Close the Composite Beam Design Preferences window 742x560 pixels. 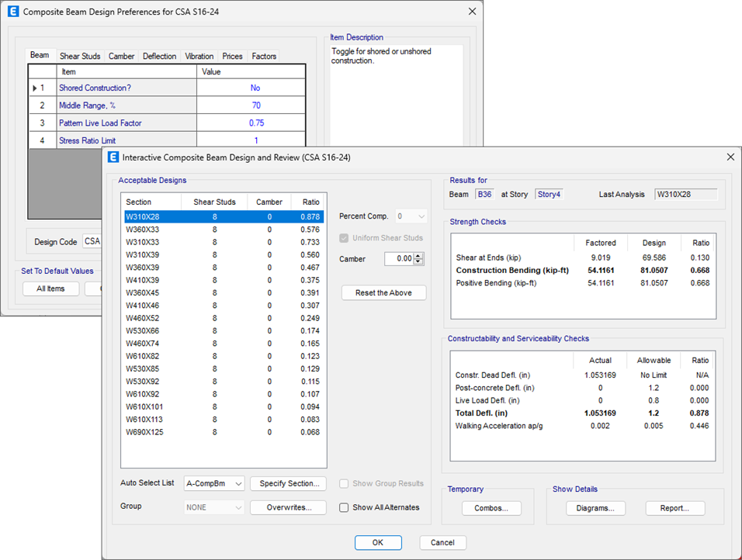(472, 12)
